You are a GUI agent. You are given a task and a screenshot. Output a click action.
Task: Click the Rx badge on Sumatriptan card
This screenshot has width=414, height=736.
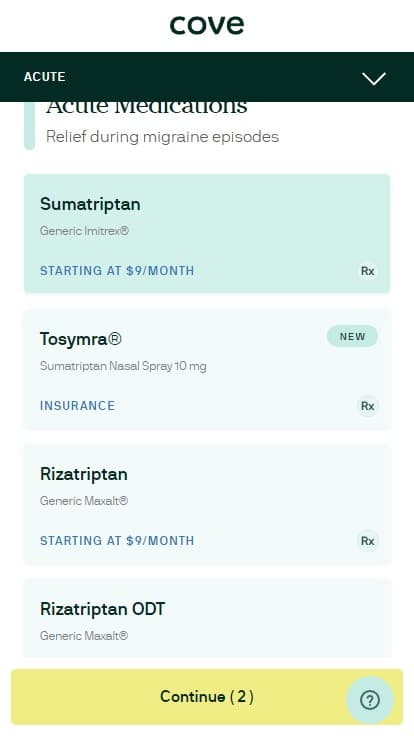click(x=368, y=271)
